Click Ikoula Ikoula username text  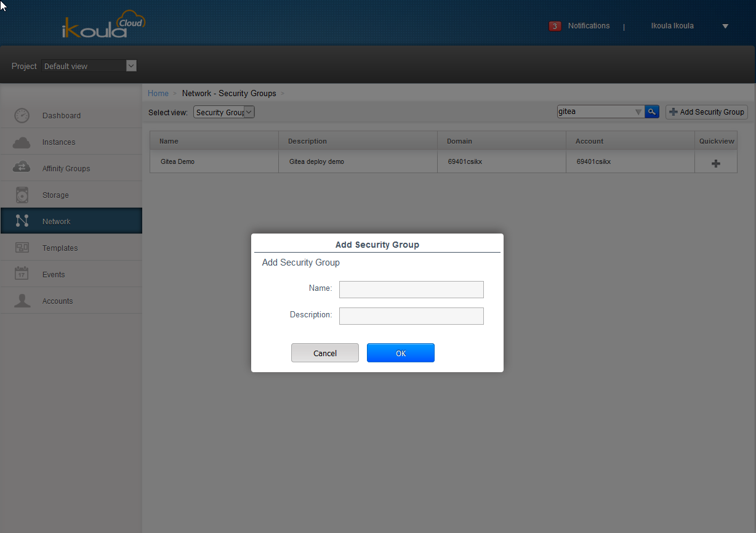[x=672, y=26]
